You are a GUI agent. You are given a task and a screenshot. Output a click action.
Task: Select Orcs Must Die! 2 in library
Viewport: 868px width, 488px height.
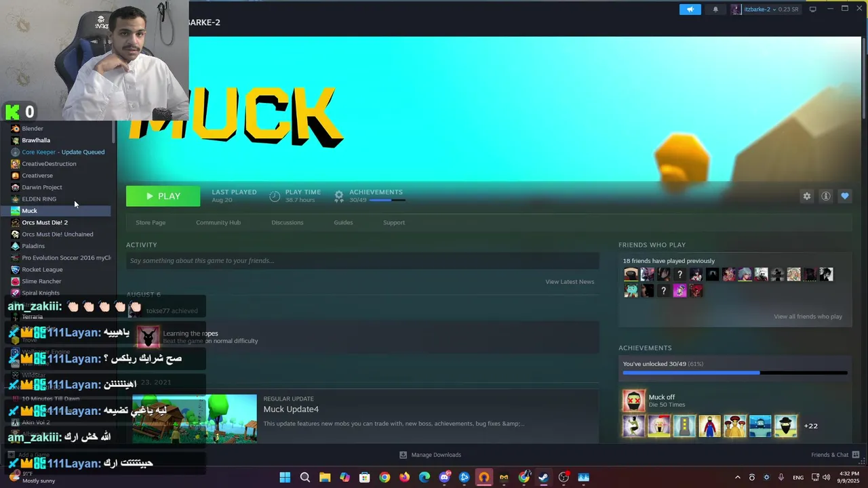[45, 222]
